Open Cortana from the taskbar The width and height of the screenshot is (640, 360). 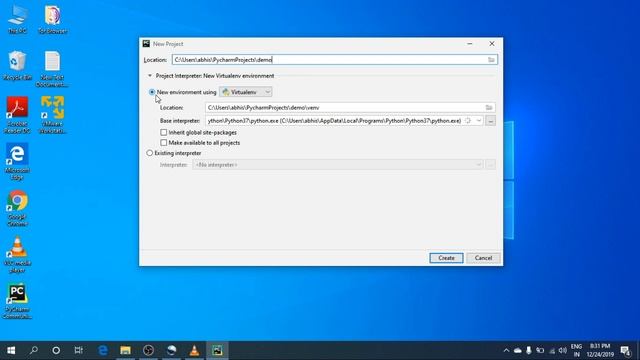pyautogui.click(x=56, y=350)
